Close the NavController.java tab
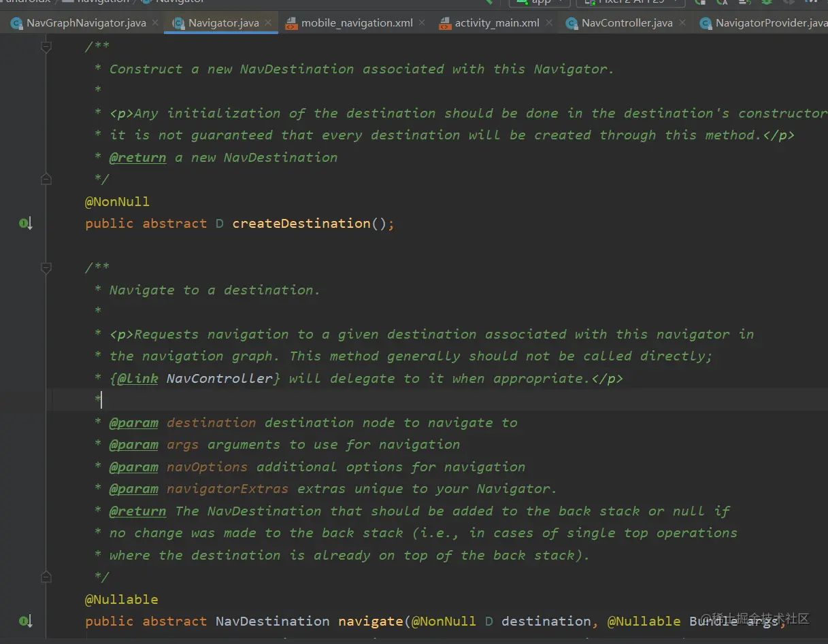The width and height of the screenshot is (828, 644). [682, 22]
